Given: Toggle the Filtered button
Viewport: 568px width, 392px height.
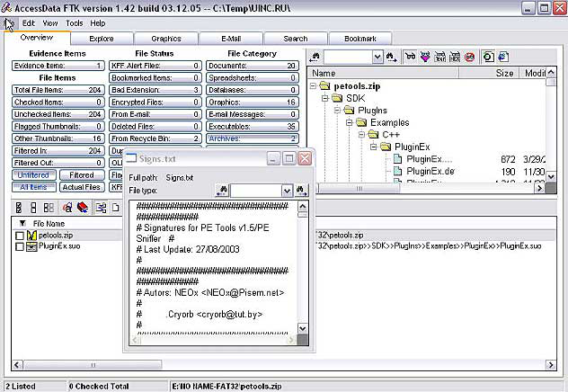Looking at the screenshot, I should 82,175.
